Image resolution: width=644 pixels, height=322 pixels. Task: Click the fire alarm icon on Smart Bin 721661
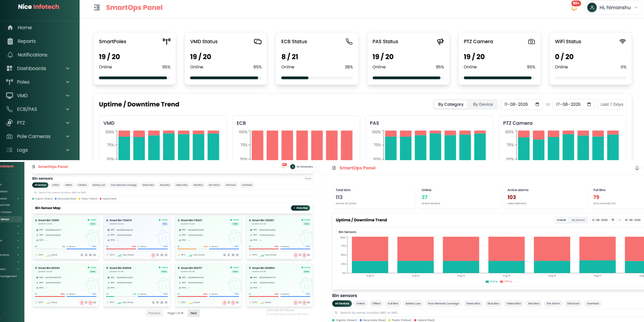[86, 255]
